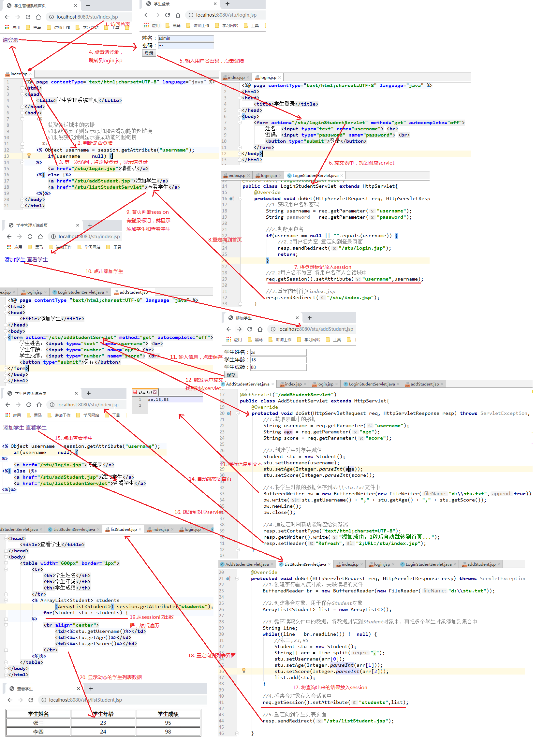Click the 李四 cell in the student table
This screenshot has width=558, height=756.
coord(38,732)
